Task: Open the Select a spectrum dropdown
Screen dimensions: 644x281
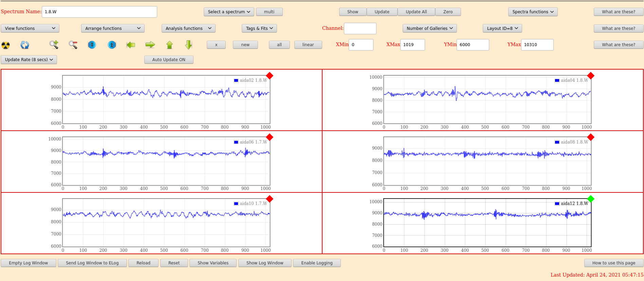Action: (x=229, y=12)
